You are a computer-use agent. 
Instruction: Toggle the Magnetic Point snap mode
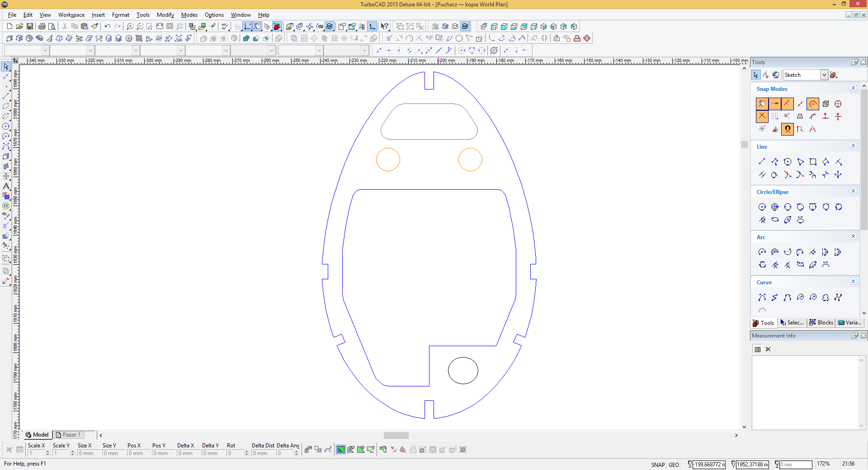(x=788, y=129)
